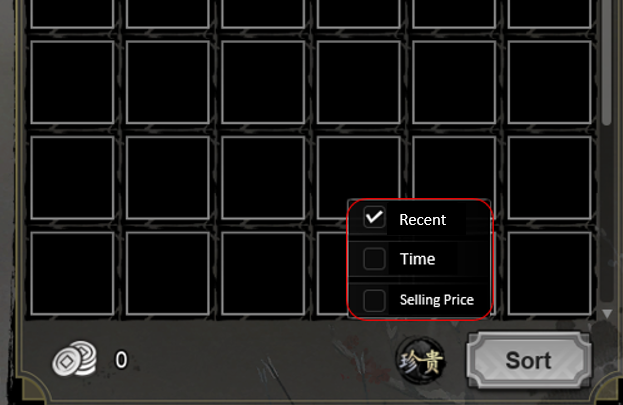Choose the Recent option label

[422, 220]
